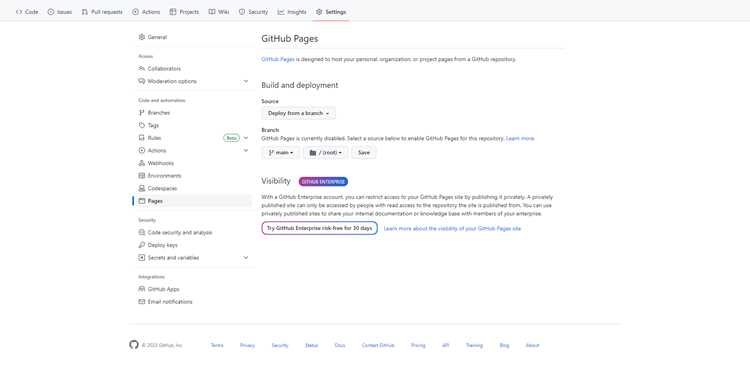Switch to Pull requests tab

point(102,12)
